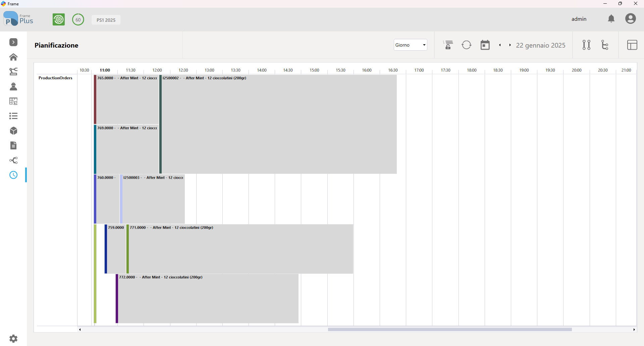644x346 pixels.
Task: Select order I2500003 After Mint block
Action: pyautogui.click(x=152, y=199)
